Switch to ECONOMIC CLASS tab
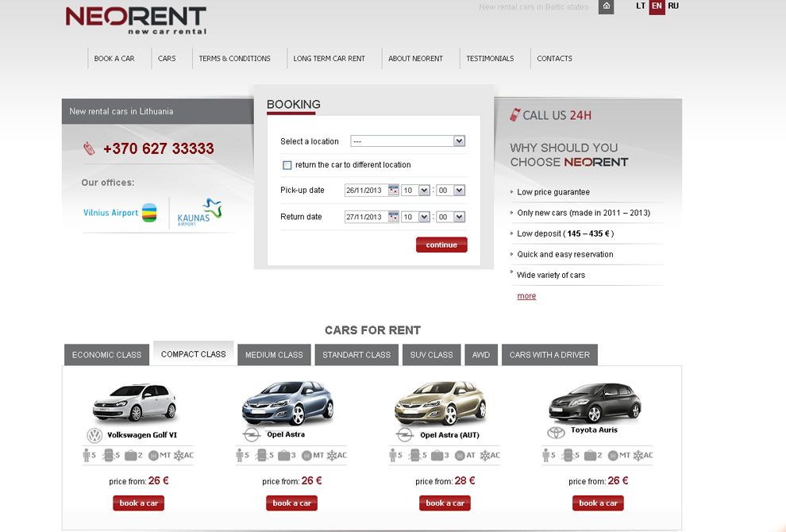The height and width of the screenshot is (532, 786). 106,354
